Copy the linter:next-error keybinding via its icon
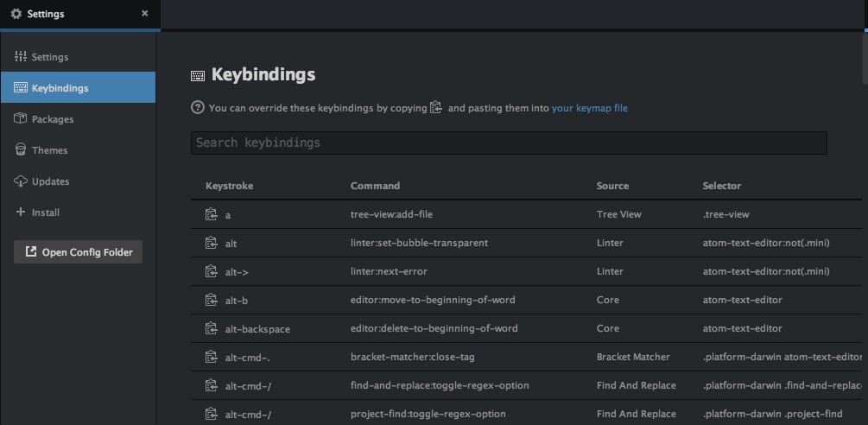Image resolution: width=868 pixels, height=425 pixels. [x=210, y=271]
